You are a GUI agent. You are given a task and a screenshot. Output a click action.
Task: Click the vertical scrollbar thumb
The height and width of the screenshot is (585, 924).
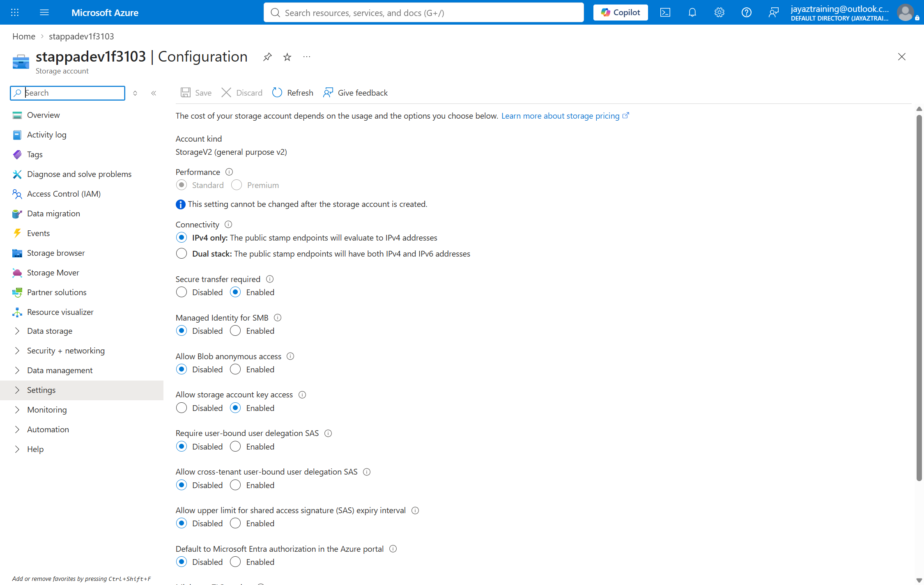point(919,298)
